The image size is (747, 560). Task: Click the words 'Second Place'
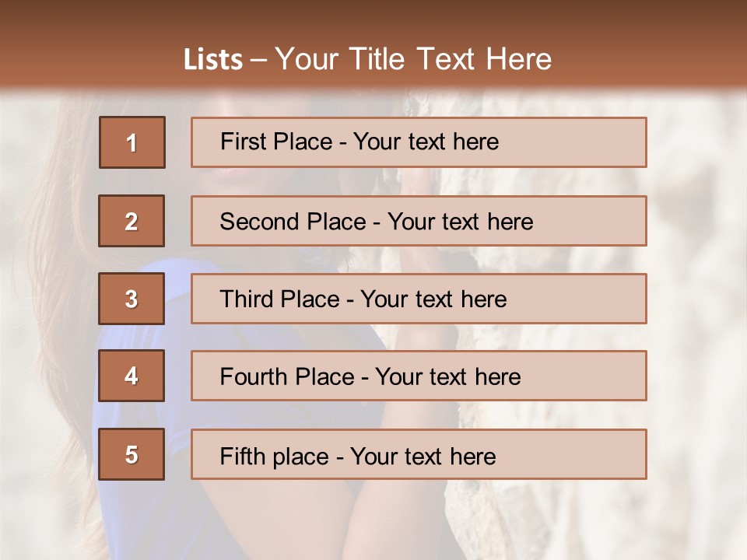point(293,222)
